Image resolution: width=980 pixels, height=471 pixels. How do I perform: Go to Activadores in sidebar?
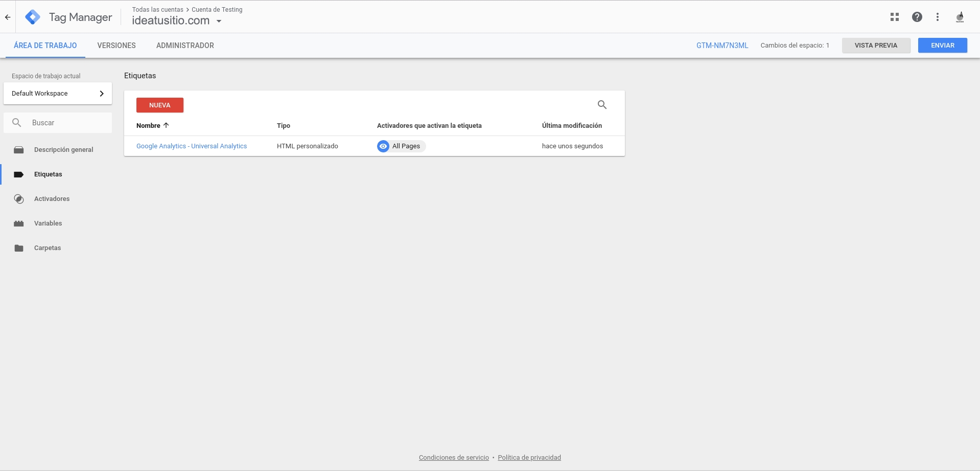(52, 199)
